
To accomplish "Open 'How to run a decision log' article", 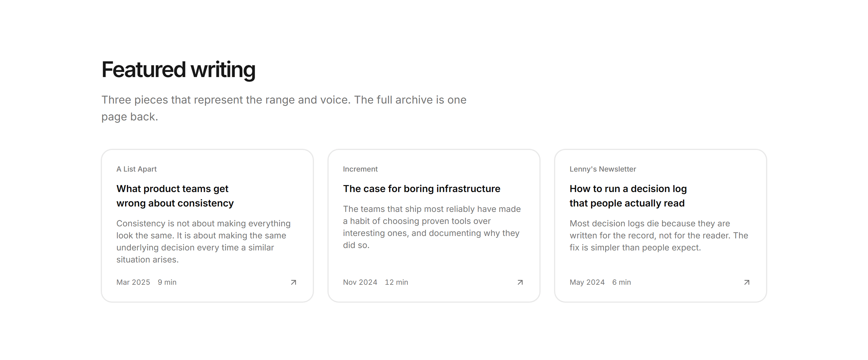I will 628,196.
